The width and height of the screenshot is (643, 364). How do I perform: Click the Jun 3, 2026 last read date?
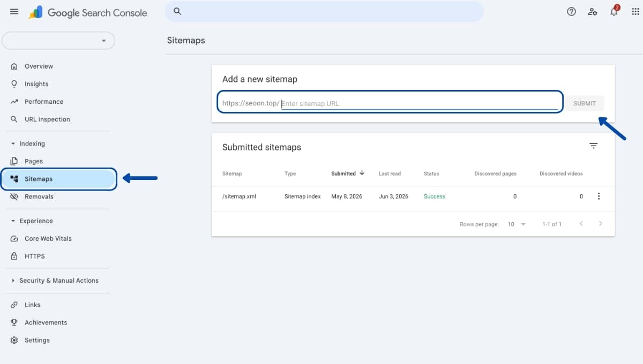[393, 196]
